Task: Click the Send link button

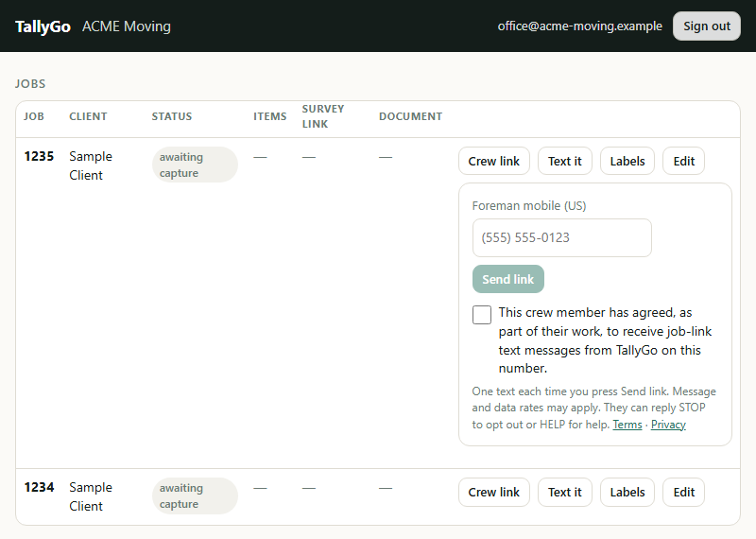Action: [x=508, y=279]
